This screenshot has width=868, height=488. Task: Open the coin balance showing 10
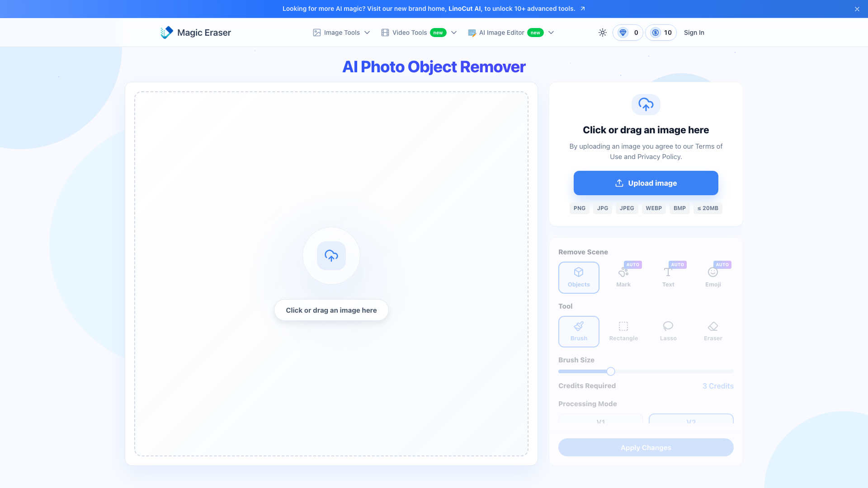coord(661,33)
